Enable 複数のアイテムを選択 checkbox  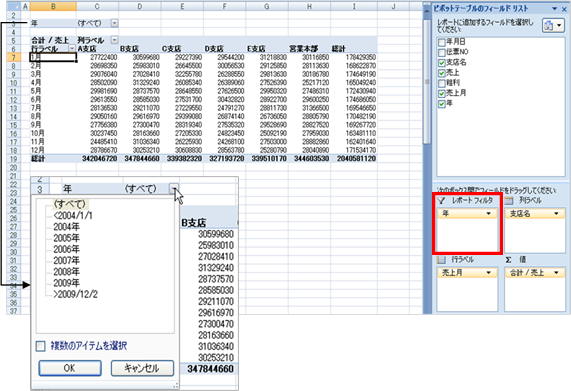pyautogui.click(x=40, y=346)
